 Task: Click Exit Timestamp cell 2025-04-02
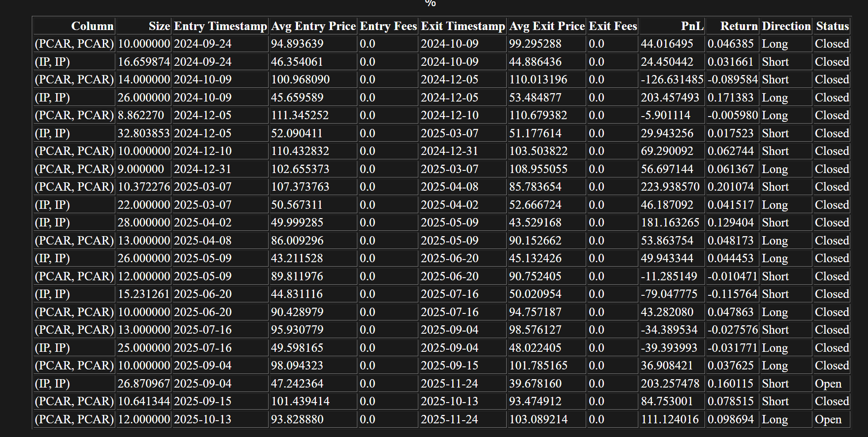(x=449, y=205)
